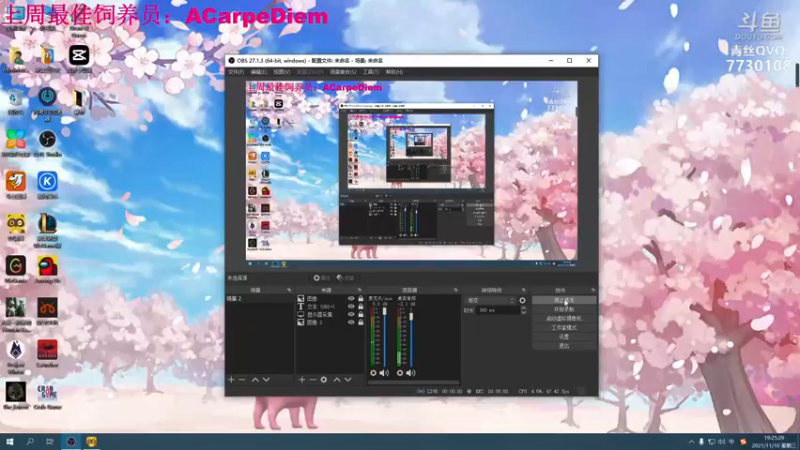
Task: Open the YY owl desktop icon
Action: [15, 228]
